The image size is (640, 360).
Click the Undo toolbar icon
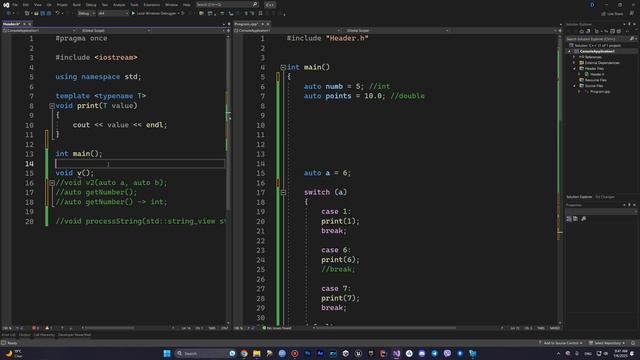click(58, 13)
